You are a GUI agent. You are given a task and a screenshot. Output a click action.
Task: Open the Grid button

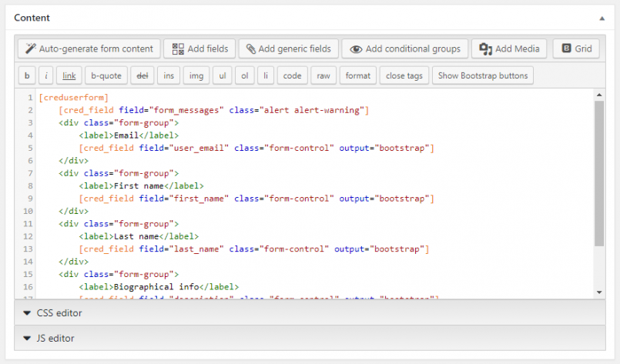576,48
